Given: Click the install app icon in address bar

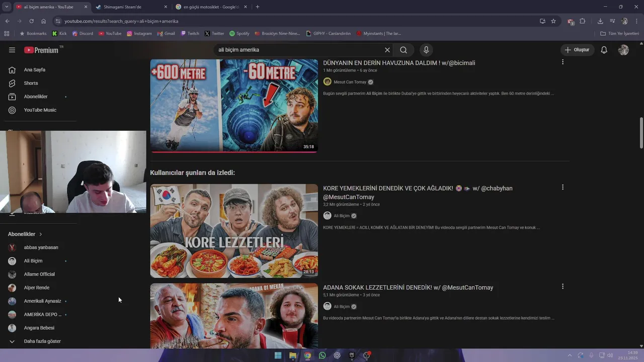Looking at the screenshot, I should coord(542,21).
